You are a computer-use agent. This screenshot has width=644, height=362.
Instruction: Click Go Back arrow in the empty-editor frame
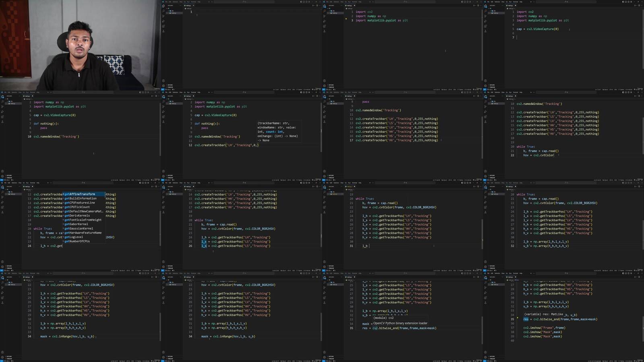coord(209,2)
